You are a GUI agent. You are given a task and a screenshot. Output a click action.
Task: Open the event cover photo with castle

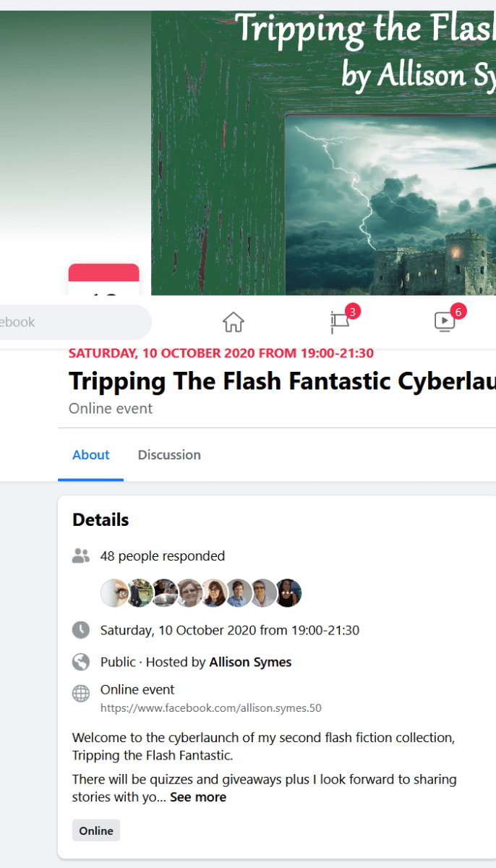323,152
